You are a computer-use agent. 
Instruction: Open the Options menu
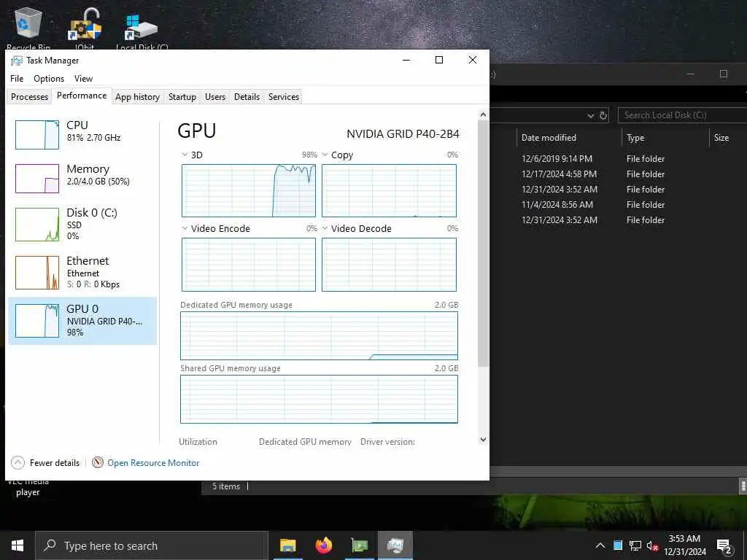(x=49, y=79)
